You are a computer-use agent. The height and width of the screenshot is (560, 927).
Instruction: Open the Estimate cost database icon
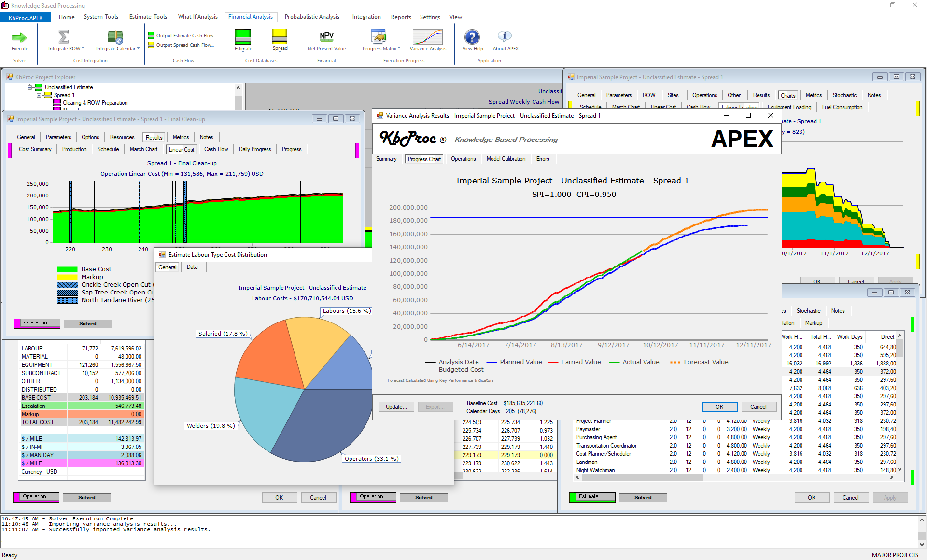pos(243,37)
